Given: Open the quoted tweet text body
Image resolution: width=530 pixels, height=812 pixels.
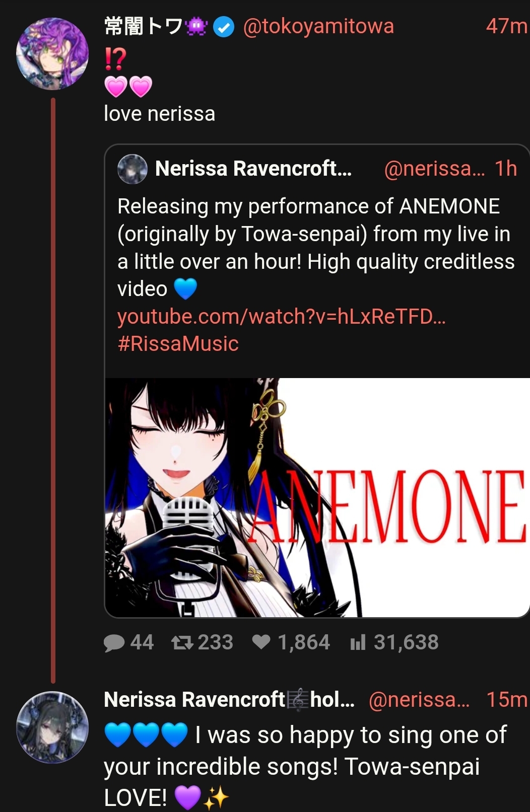Looking at the screenshot, I should point(316,248).
